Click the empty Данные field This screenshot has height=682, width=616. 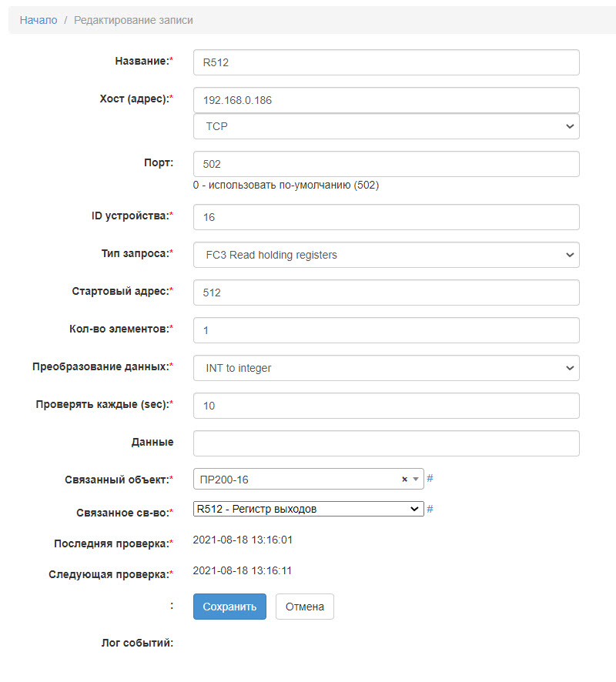coord(386,443)
